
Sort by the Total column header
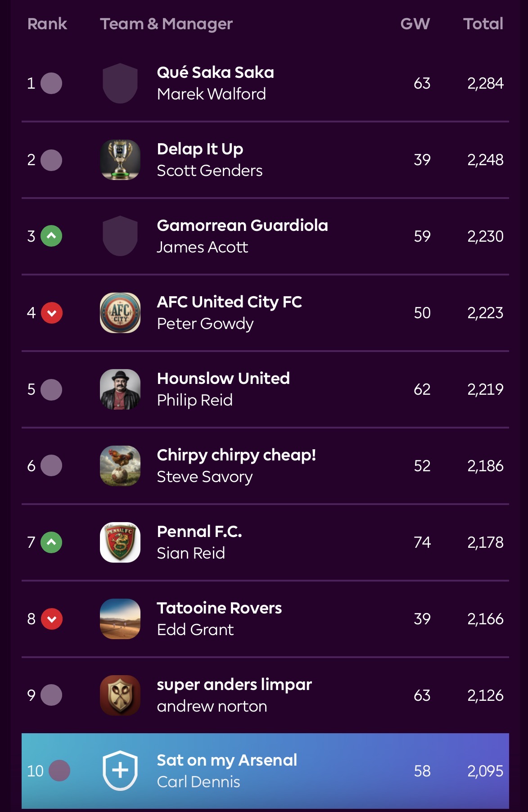point(483,23)
